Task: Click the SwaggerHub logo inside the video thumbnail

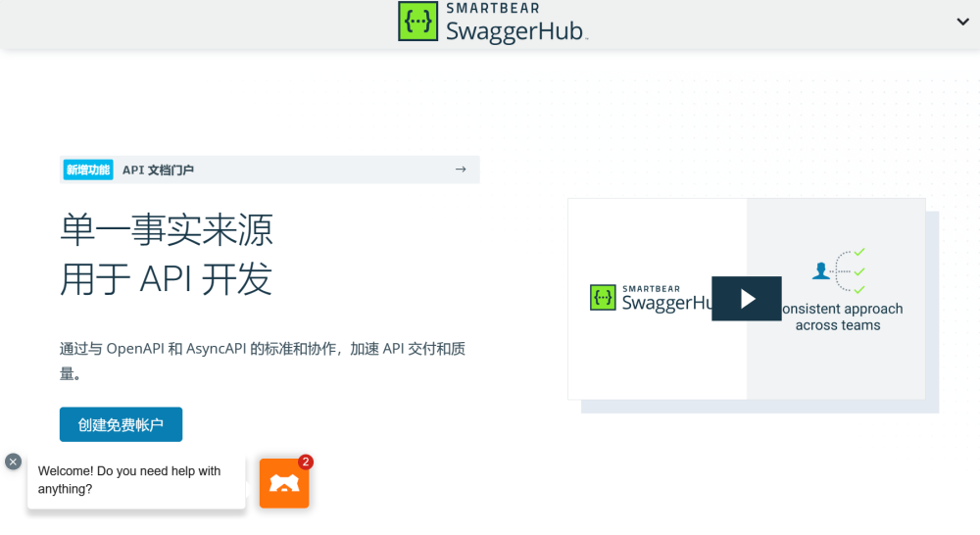Action: [x=650, y=299]
